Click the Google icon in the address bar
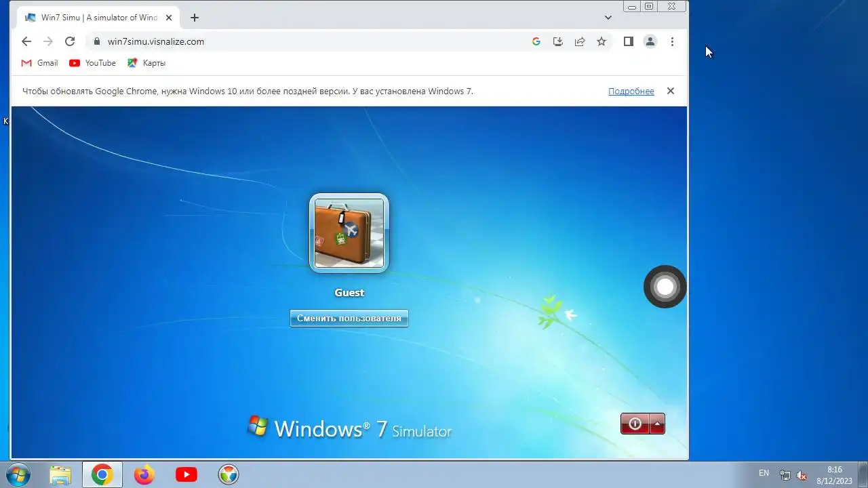This screenshot has width=868, height=488. (x=536, y=41)
